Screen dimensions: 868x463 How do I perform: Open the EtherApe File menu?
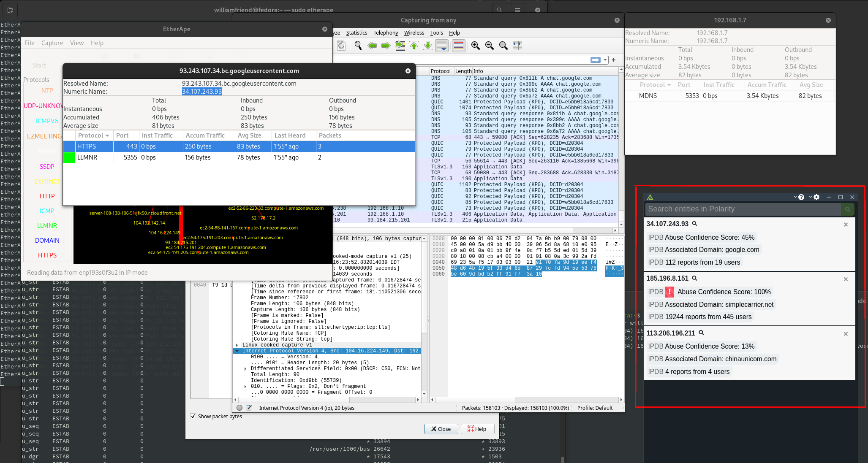(x=30, y=43)
